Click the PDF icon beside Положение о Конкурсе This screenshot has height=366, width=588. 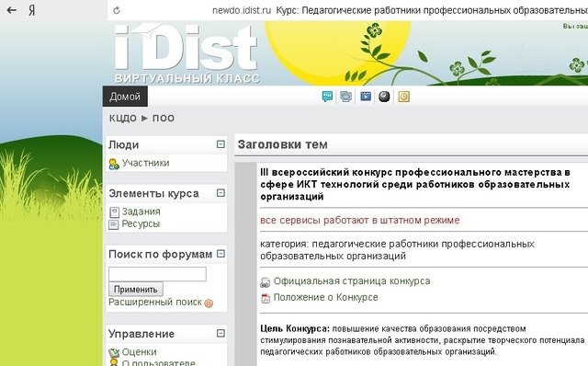[x=266, y=299]
